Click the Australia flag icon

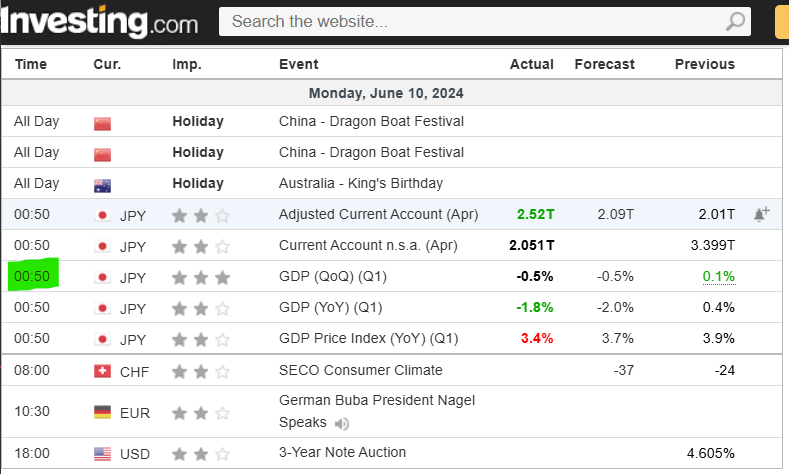pyautogui.click(x=102, y=184)
